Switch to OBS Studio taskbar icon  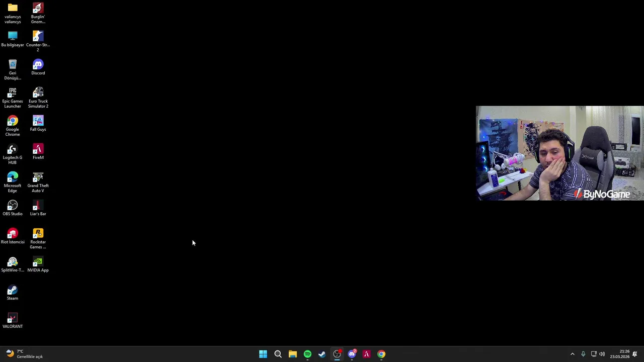pos(337,354)
